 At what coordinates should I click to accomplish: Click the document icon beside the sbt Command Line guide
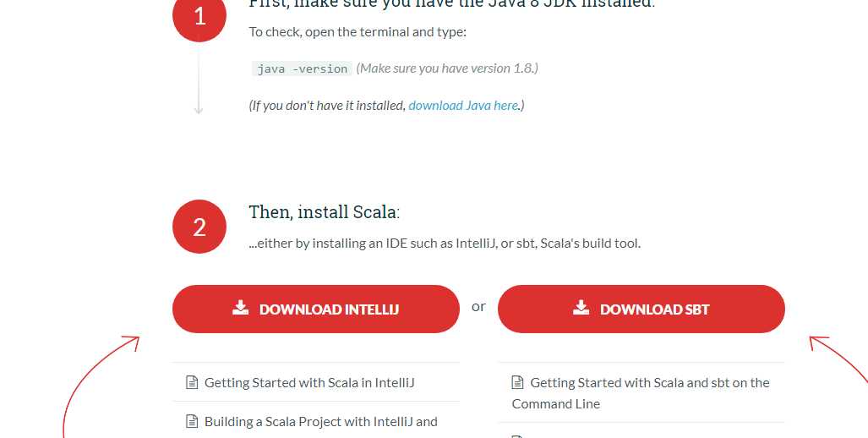point(517,383)
